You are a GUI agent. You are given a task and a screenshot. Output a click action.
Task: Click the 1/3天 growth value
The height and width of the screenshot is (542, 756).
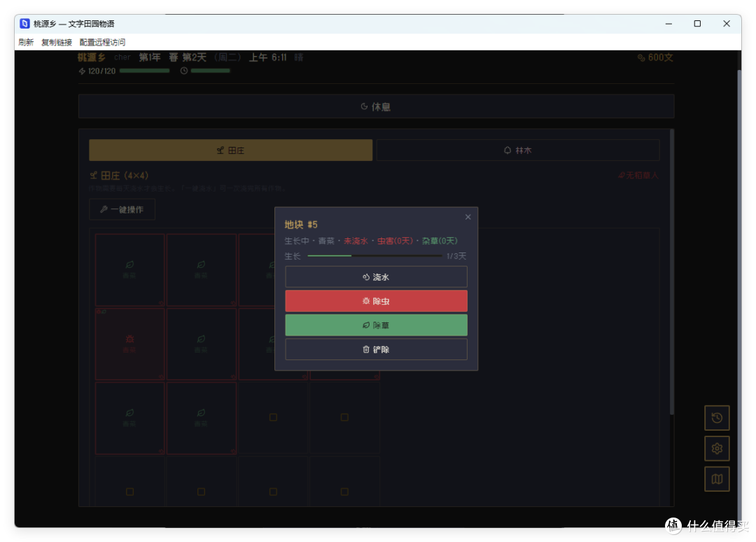click(x=456, y=256)
